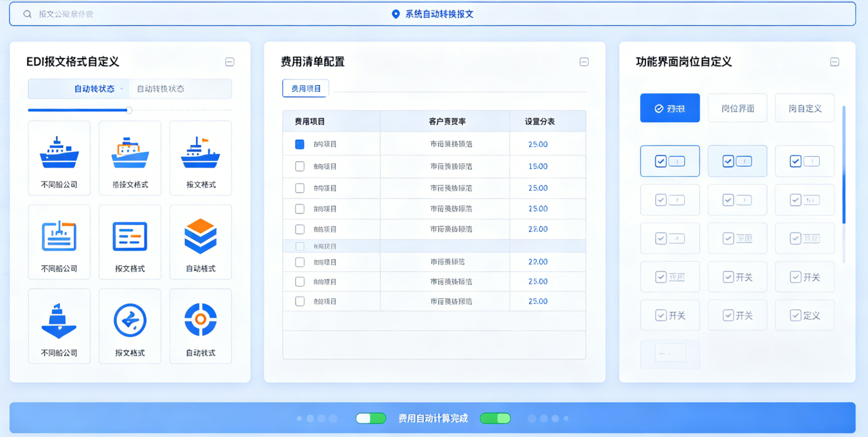This screenshot has height=437, width=868.
Task: Click the blue slider handle in left panel
Action: point(129,110)
